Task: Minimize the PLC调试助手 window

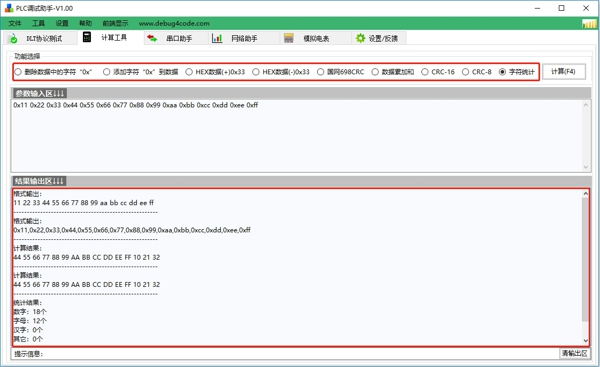Action: point(538,8)
